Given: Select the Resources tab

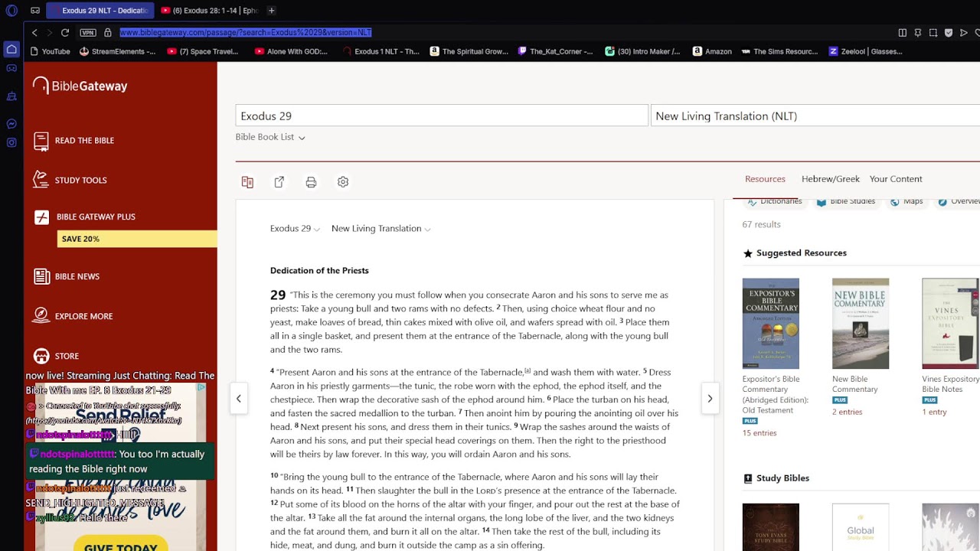Looking at the screenshot, I should (x=765, y=179).
